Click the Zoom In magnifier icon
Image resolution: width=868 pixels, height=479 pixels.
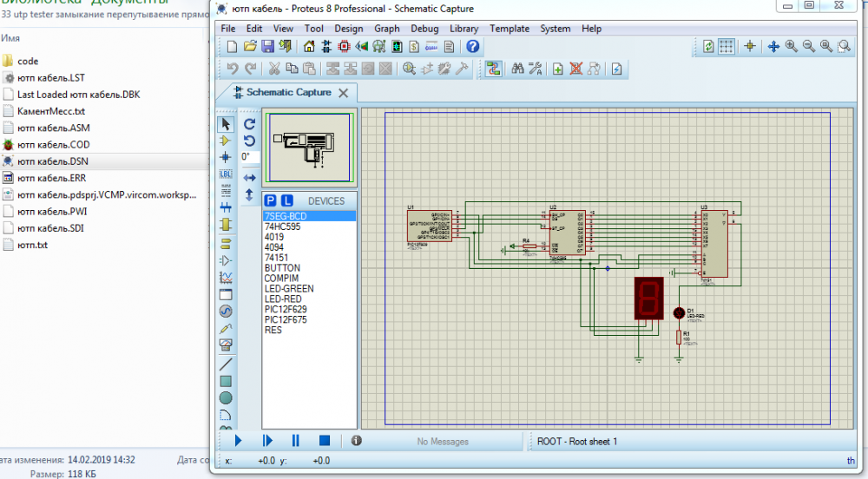tap(791, 47)
